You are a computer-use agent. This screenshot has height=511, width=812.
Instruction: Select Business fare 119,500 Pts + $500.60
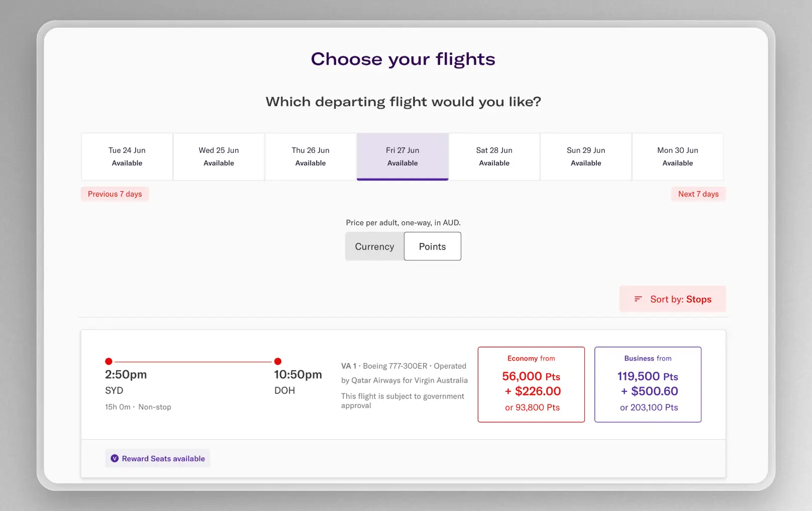648,384
